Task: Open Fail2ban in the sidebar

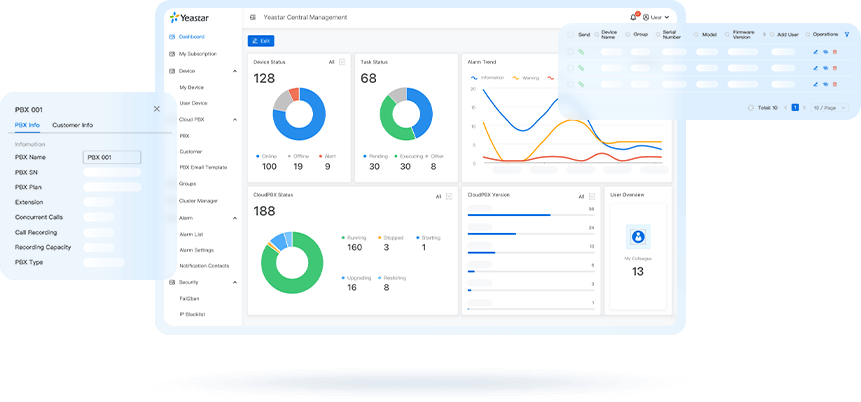Action: point(189,298)
